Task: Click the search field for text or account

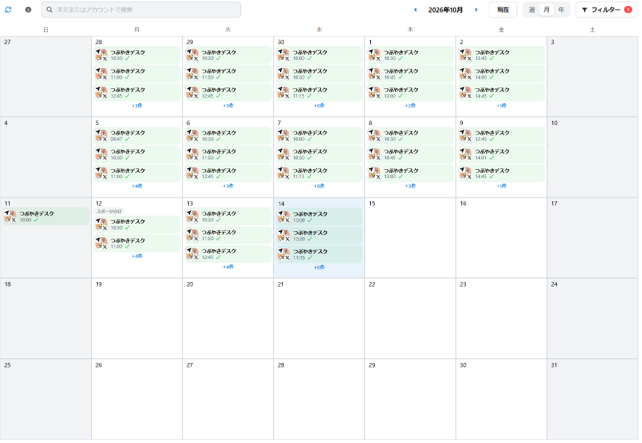Action: [x=141, y=9]
